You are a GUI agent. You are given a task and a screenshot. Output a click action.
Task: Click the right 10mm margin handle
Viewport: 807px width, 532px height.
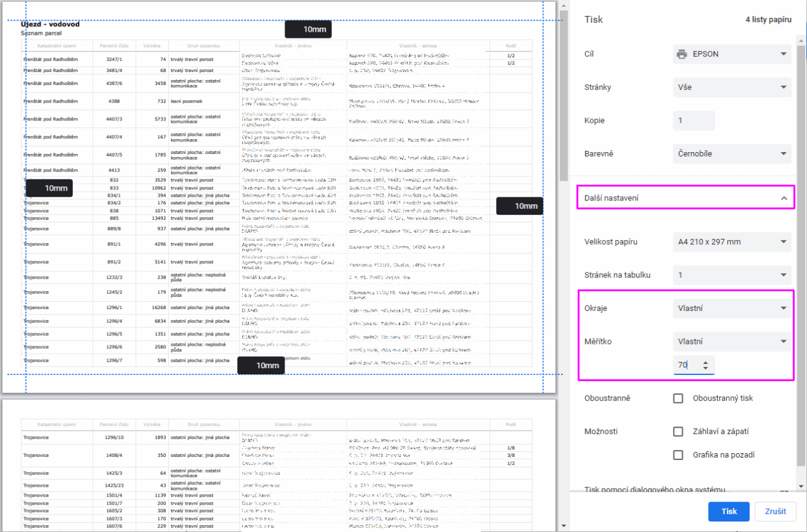[520, 206]
